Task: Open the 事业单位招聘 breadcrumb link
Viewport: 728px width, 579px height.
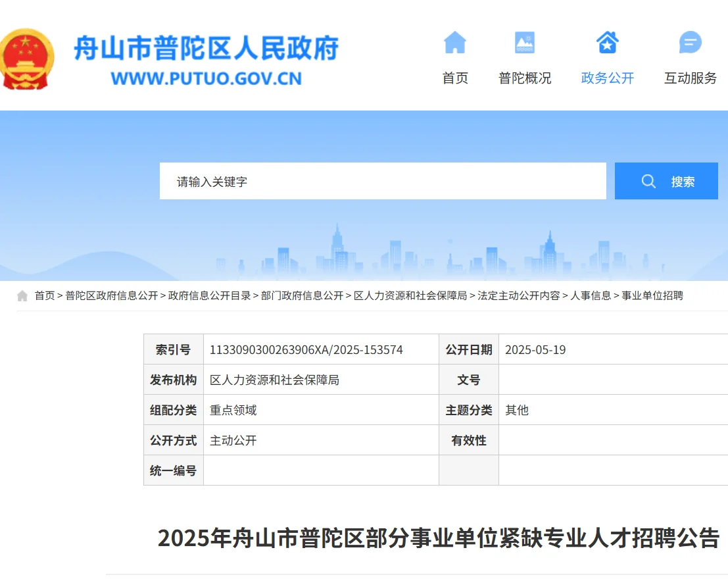Action: [x=651, y=295]
